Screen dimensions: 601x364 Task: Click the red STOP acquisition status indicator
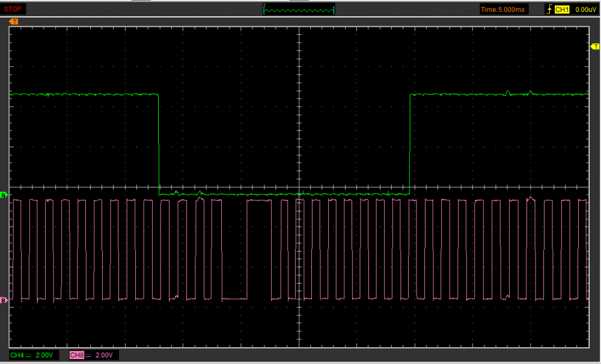pyautogui.click(x=13, y=9)
